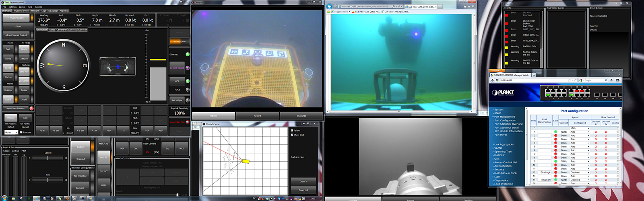This screenshot has width=644, height=201.
Task: Open the Settings menu
Action: coord(13,7)
